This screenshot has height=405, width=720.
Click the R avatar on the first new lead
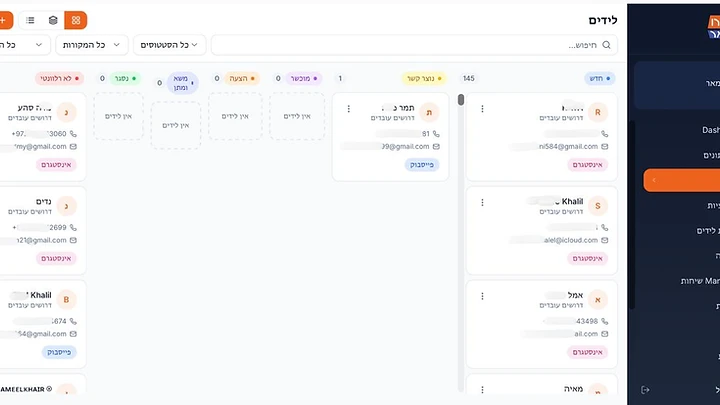click(597, 112)
